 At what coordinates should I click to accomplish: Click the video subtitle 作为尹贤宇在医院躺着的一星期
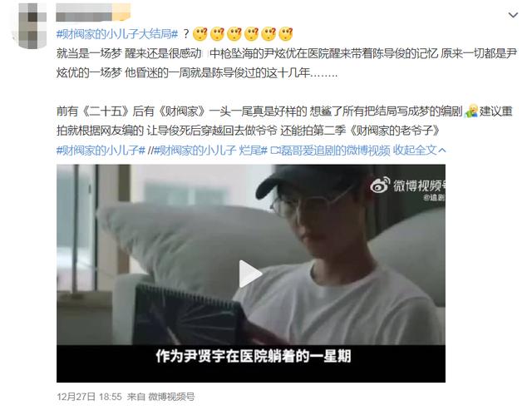click(x=254, y=357)
